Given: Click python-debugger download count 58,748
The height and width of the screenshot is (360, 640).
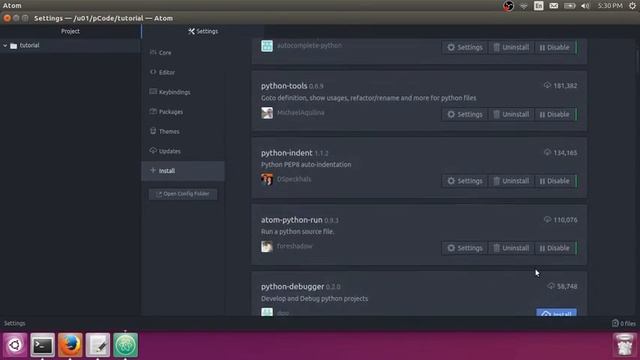Looking at the screenshot, I should pyautogui.click(x=562, y=287).
